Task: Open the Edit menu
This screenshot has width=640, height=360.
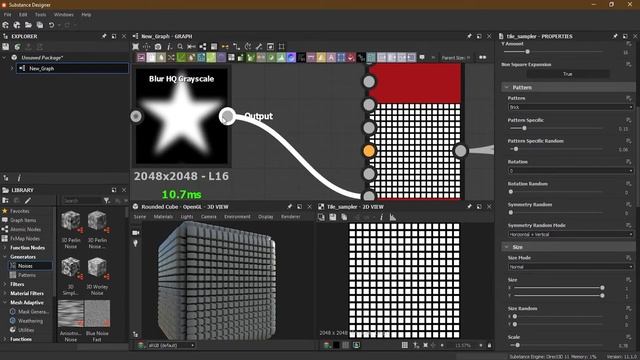Action: [23, 14]
